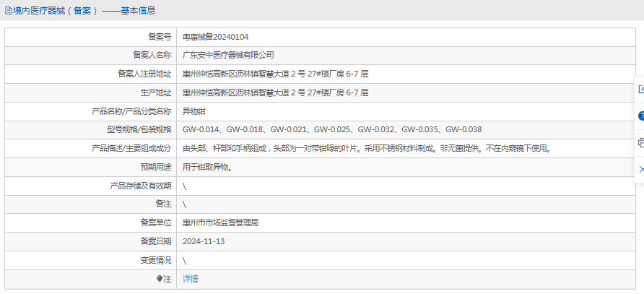Select the product name 异物钳
Screen dimensions: 644x294
point(194,111)
